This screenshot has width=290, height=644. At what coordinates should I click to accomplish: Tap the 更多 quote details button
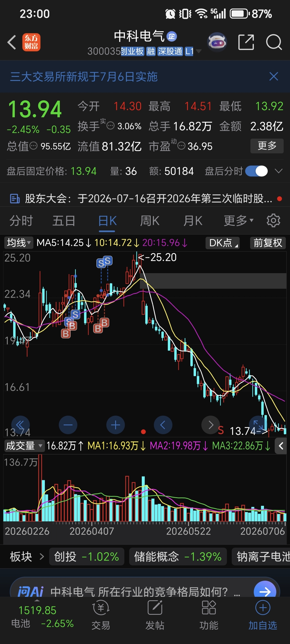point(267,146)
